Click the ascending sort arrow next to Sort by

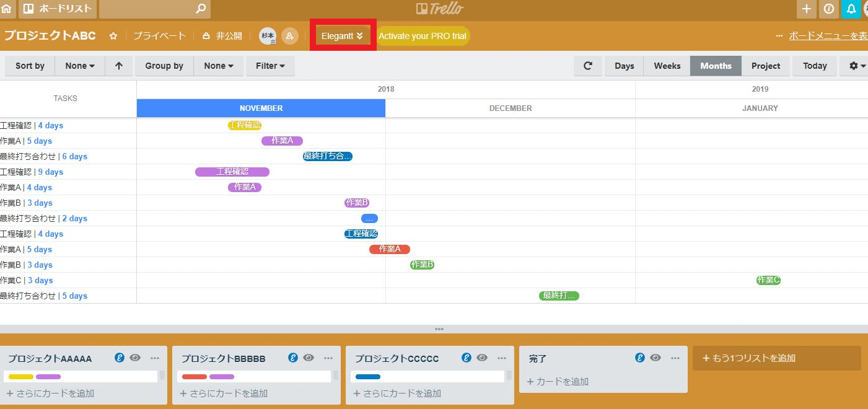tap(118, 66)
